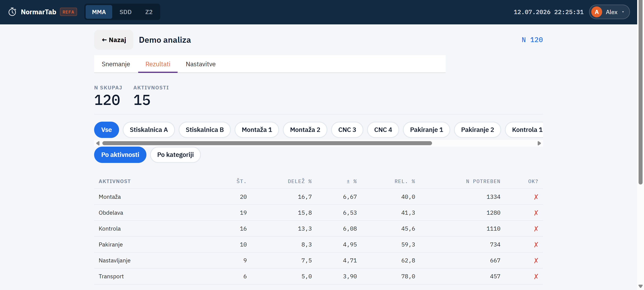
Task: Switch to the Z2 module tab
Action: point(149,12)
